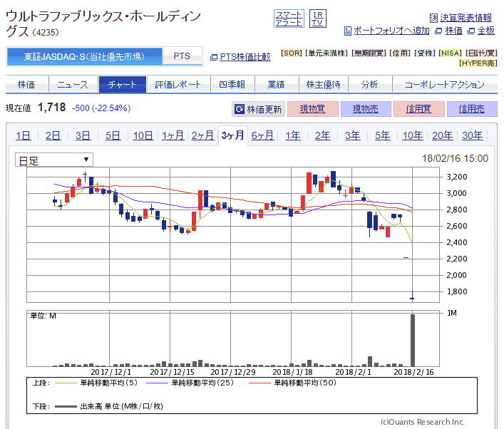The height and width of the screenshot is (429, 504).
Task: Open 決算発表情報 link
Action: pos(466,18)
